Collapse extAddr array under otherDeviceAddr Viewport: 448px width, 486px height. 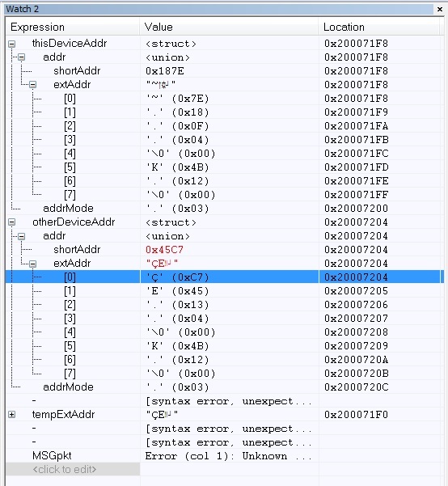click(32, 264)
